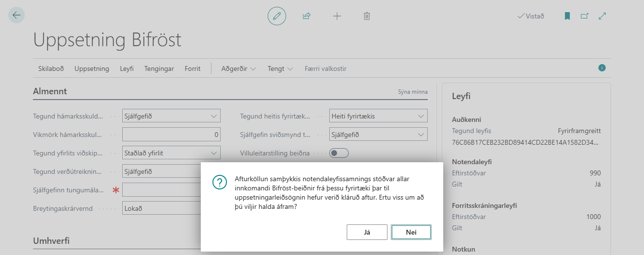
Task: Click the license key 76C86B17CEB… text
Action: [526, 142]
